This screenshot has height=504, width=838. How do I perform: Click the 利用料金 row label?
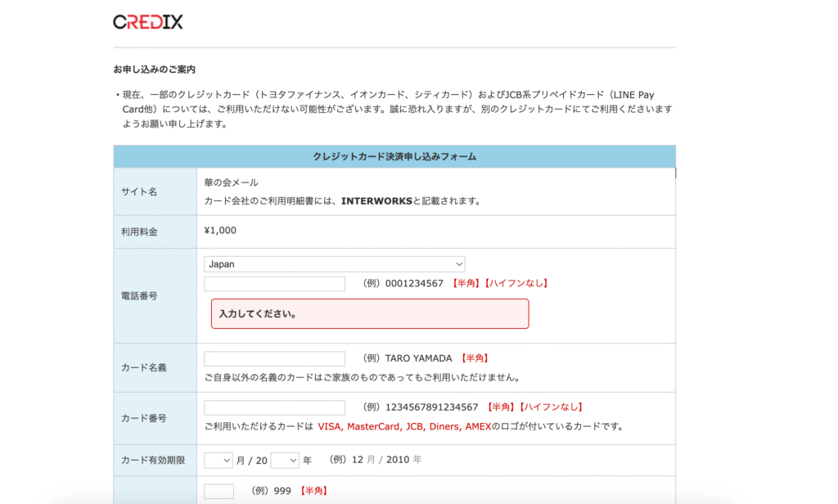pos(139,232)
